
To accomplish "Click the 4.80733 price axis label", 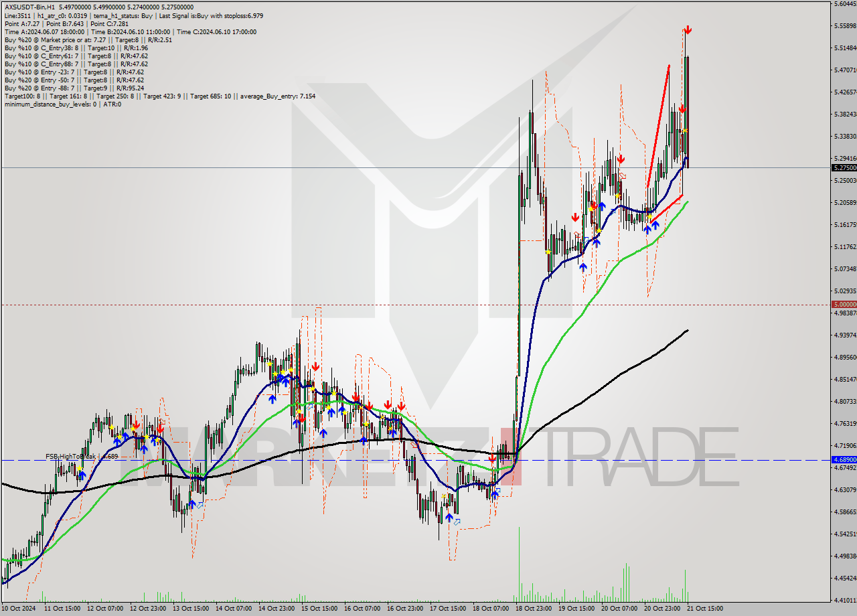I will click(x=844, y=401).
